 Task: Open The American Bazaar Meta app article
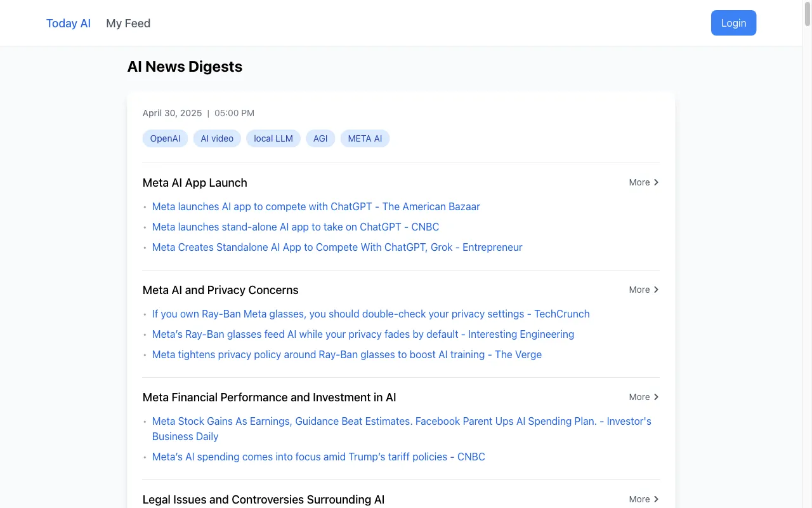click(x=316, y=206)
